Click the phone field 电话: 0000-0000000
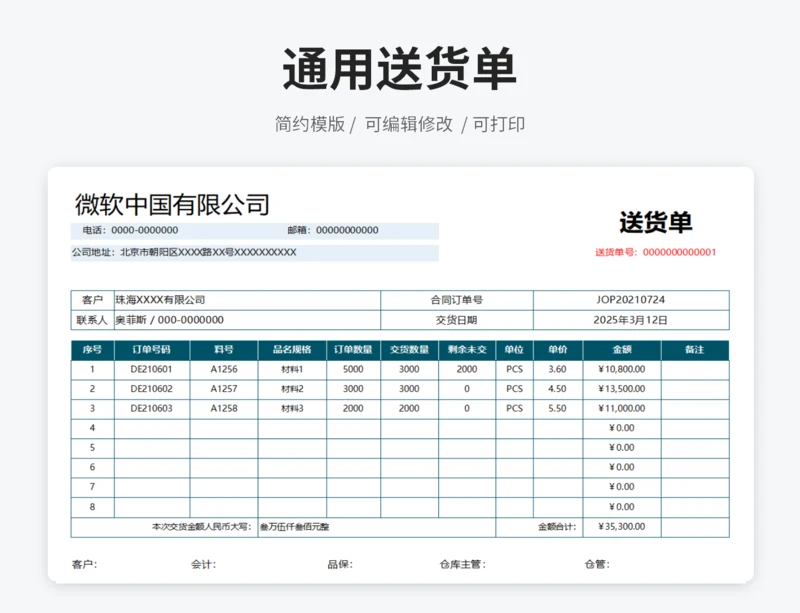This screenshot has width=800, height=613. tap(131, 230)
